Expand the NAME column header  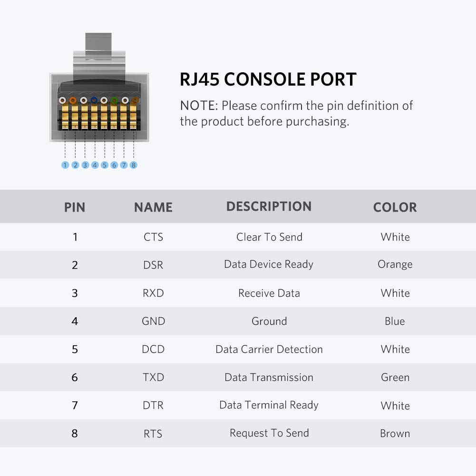coord(153,207)
